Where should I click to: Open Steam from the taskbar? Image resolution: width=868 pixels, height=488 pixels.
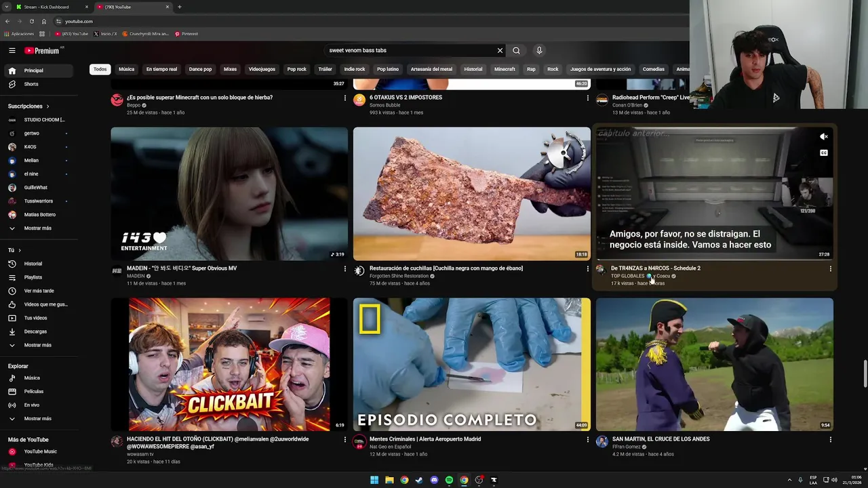pos(419,480)
